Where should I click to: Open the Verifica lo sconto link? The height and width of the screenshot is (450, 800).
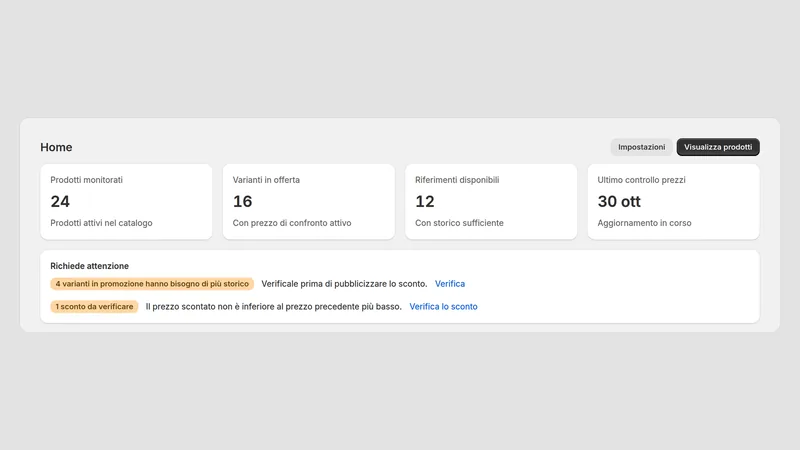[443, 307]
